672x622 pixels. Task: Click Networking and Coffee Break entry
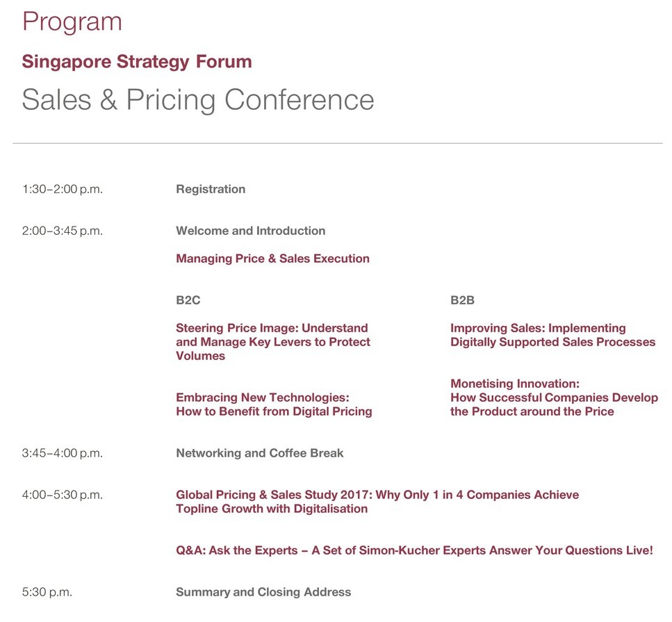[260, 453]
